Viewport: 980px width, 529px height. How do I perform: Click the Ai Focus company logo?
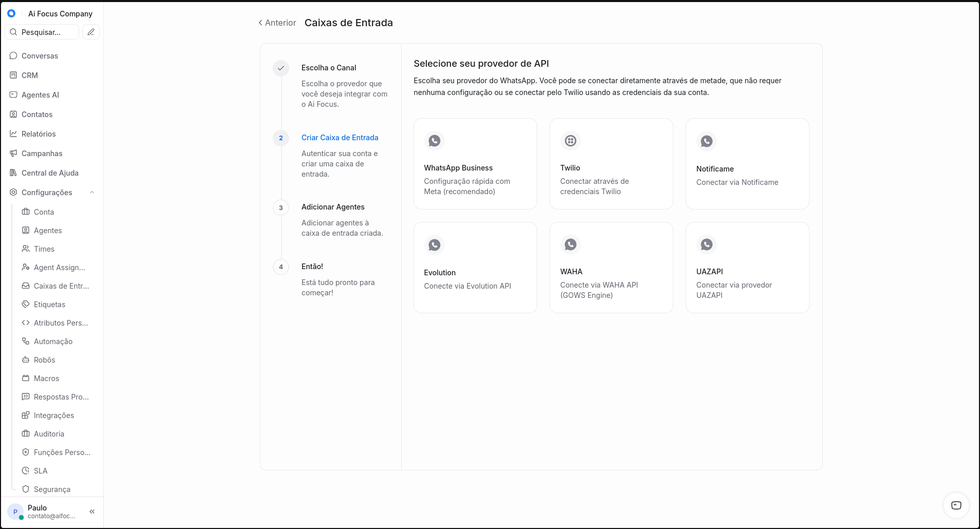click(11, 13)
